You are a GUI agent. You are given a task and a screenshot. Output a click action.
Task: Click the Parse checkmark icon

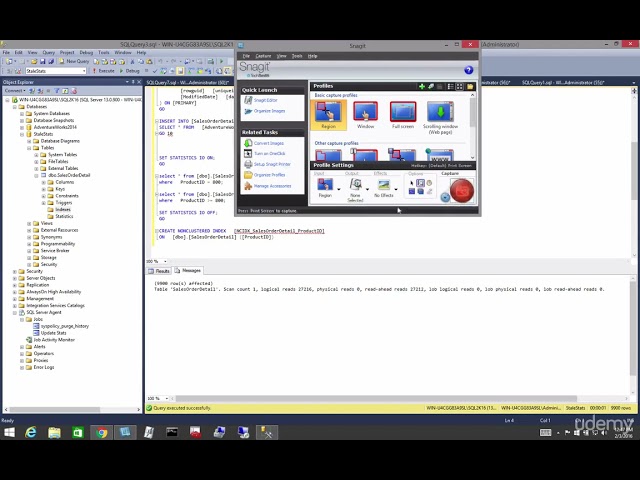[x=155, y=71]
